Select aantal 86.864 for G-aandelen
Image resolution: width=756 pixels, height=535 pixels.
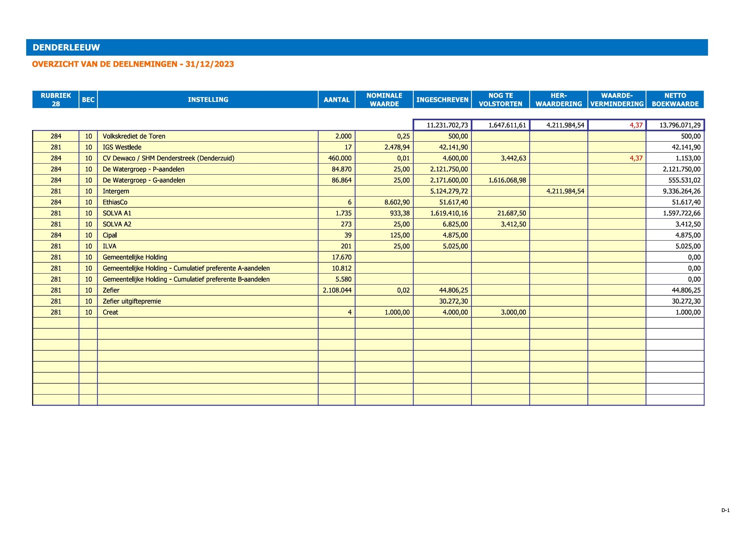click(336, 180)
